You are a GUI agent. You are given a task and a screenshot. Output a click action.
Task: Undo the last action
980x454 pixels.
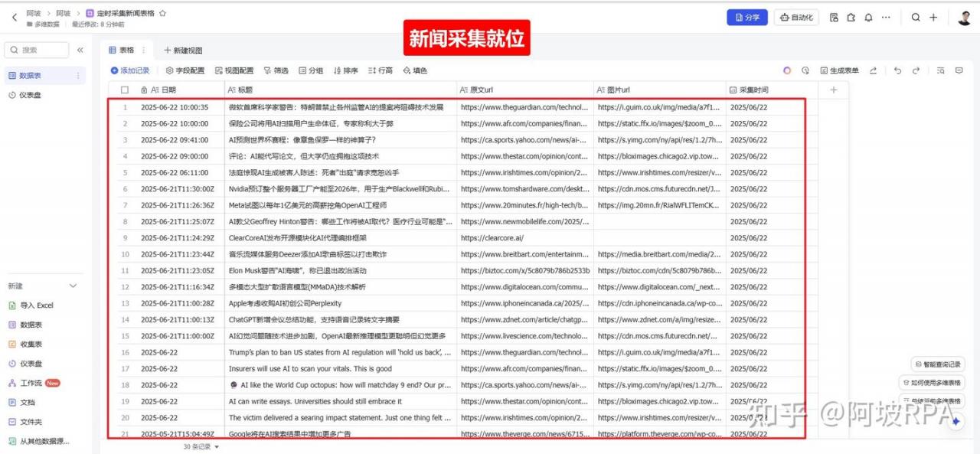pyautogui.click(x=898, y=70)
